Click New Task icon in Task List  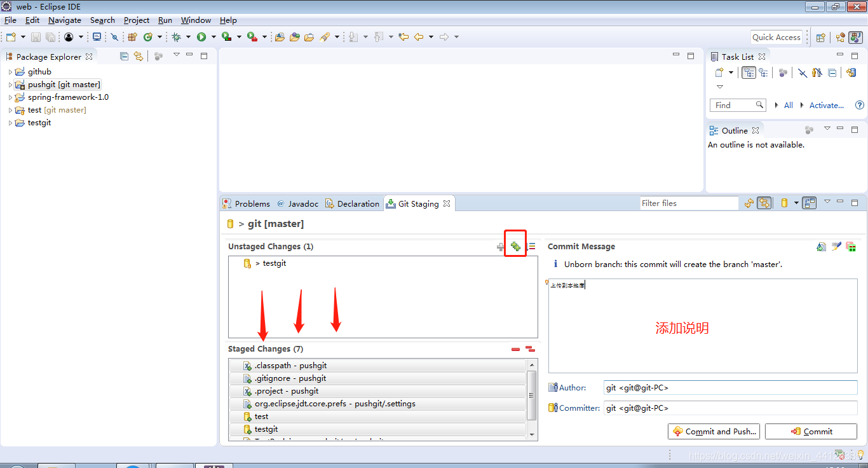coord(719,72)
